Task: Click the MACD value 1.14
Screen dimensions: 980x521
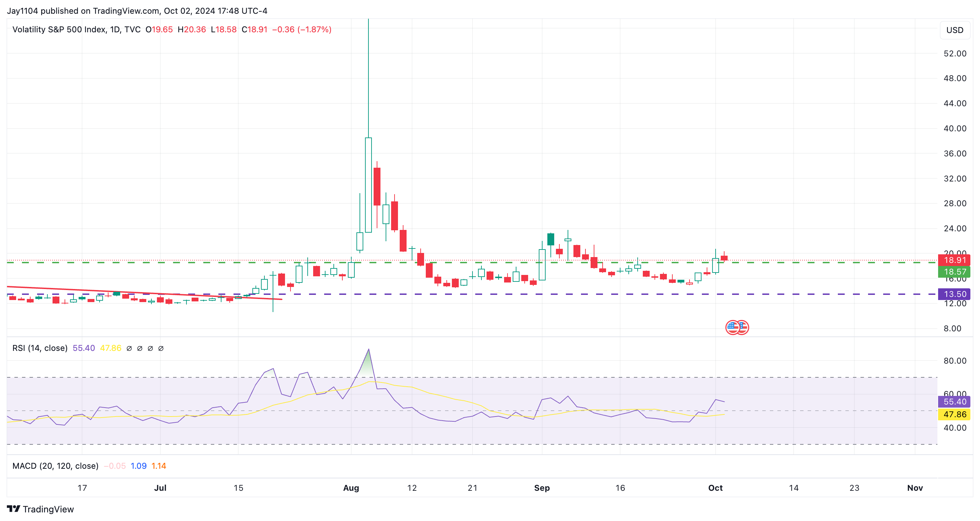Action: pyautogui.click(x=159, y=466)
